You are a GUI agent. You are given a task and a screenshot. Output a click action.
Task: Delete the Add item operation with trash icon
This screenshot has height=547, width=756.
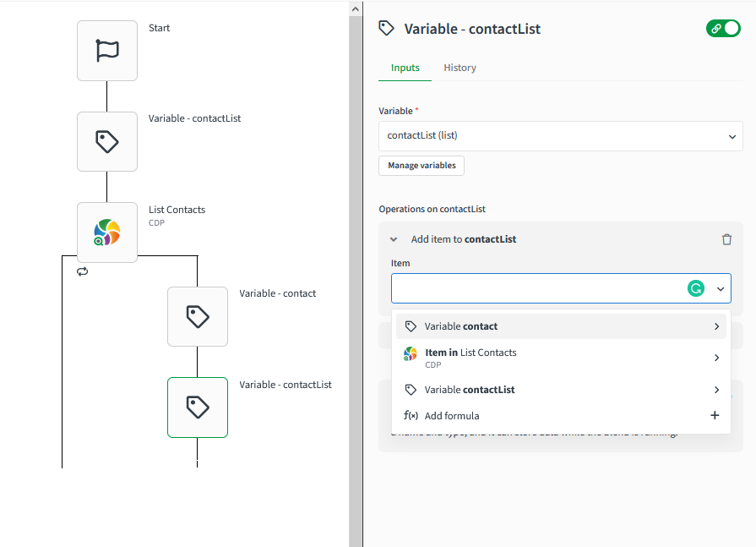726,239
